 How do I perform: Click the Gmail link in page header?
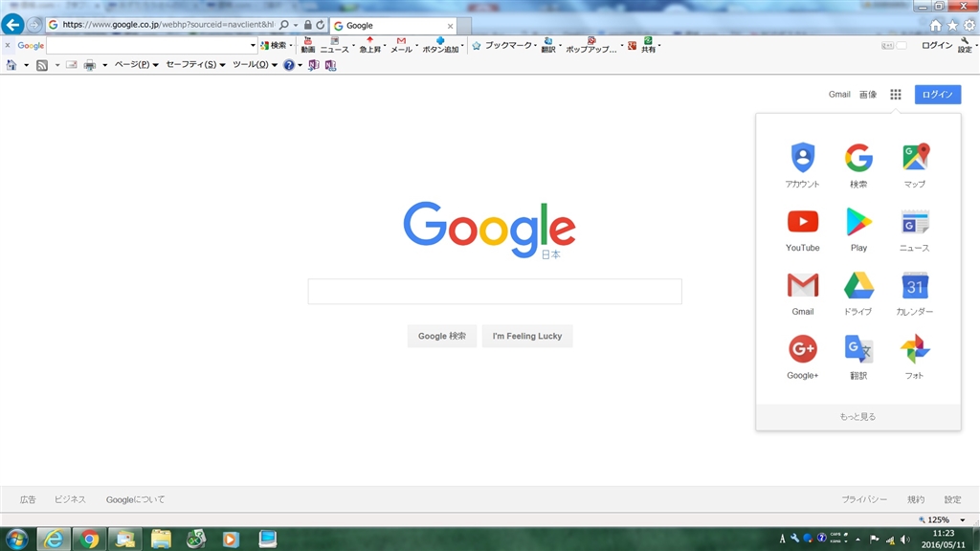(x=839, y=95)
